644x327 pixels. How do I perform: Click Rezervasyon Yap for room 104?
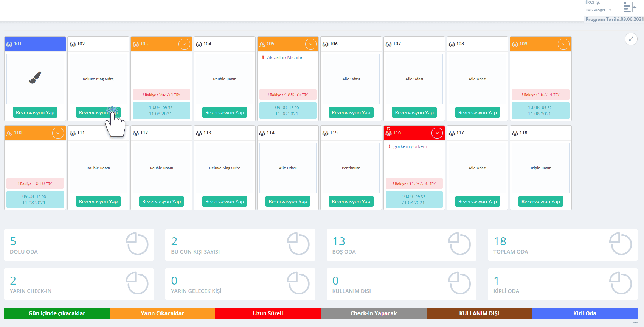(225, 112)
